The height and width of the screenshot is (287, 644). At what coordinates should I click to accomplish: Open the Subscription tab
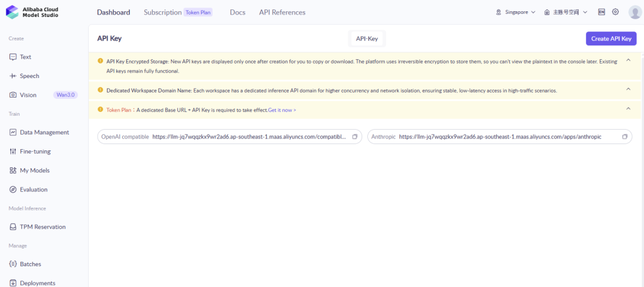pos(163,13)
